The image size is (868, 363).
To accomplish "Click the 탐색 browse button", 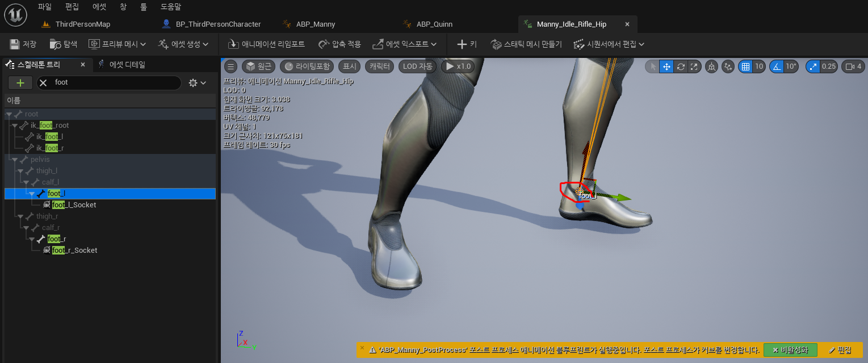I will [64, 44].
